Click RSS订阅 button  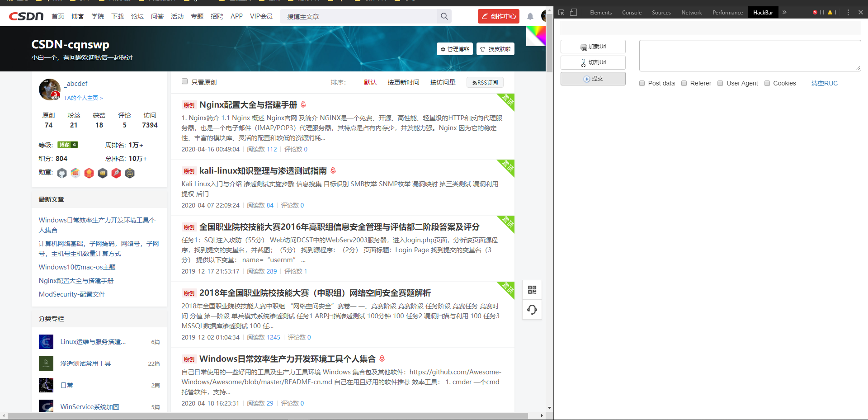click(x=485, y=82)
